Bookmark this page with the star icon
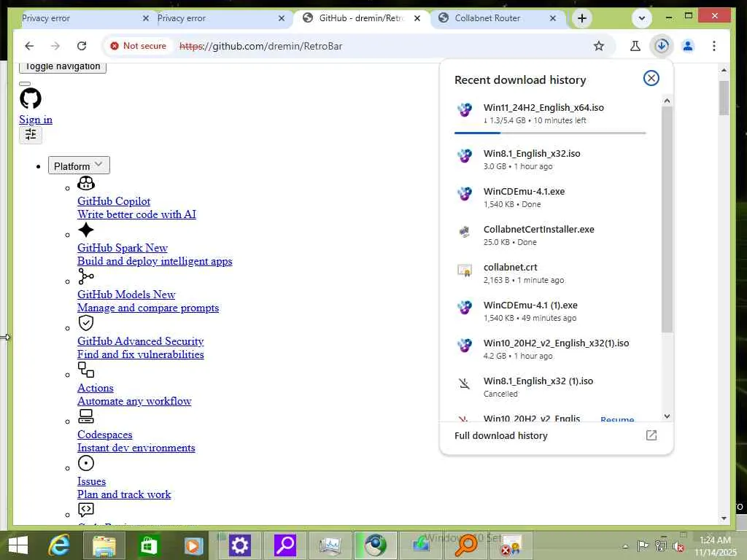 click(599, 46)
